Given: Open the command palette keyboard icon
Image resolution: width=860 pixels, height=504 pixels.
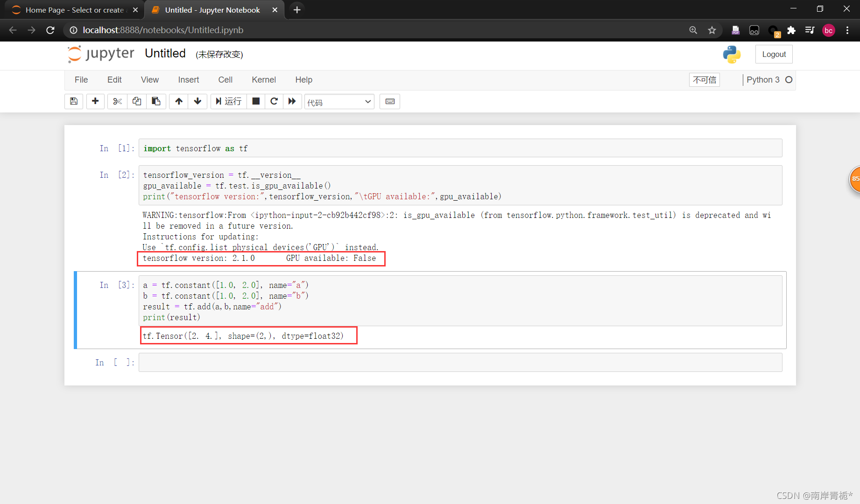Looking at the screenshot, I should pos(390,101).
